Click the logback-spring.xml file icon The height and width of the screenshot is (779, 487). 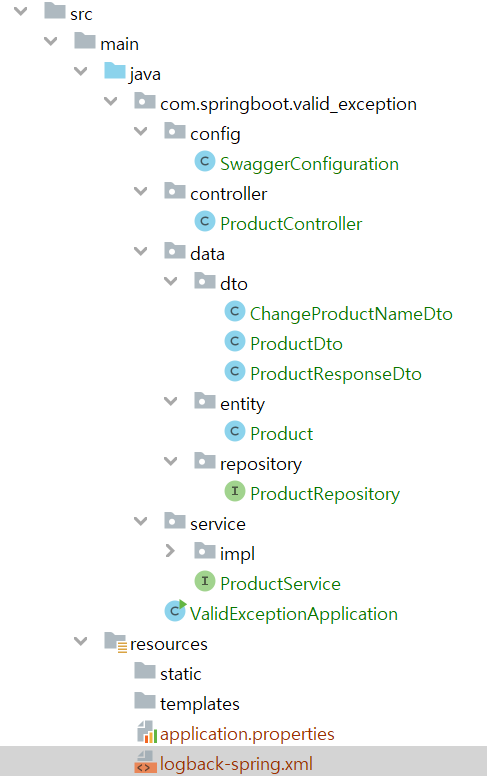coord(145,763)
